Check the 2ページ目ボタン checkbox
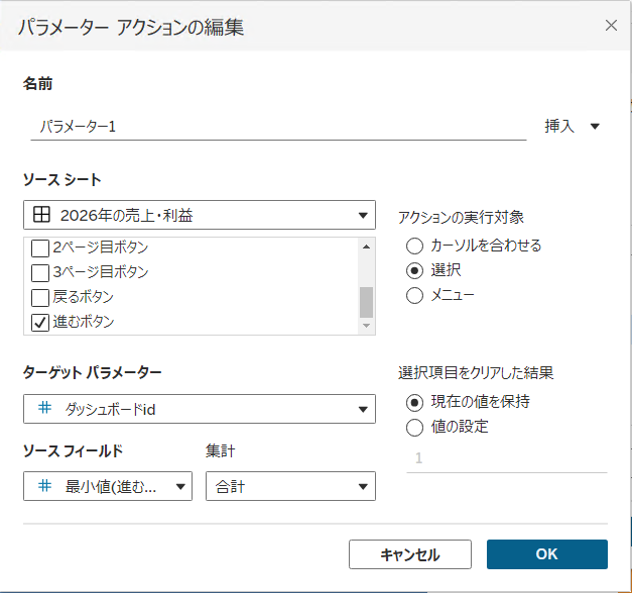This screenshot has width=632, height=593. (40, 248)
